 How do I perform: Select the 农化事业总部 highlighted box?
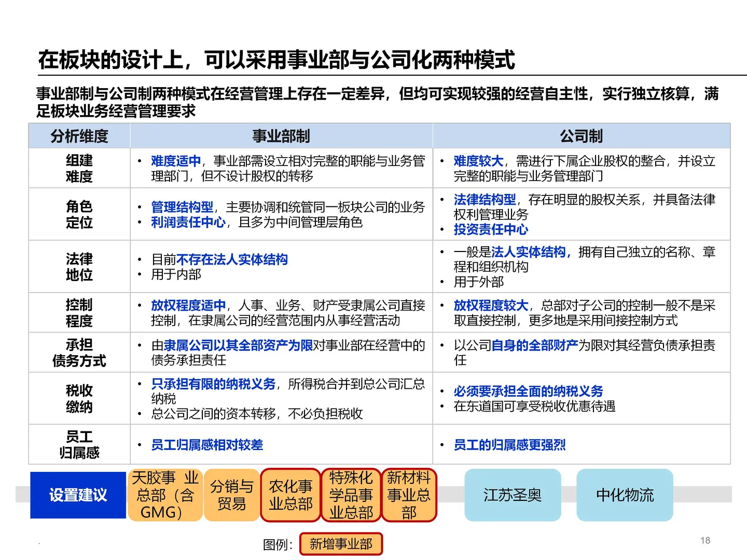pyautogui.click(x=290, y=494)
